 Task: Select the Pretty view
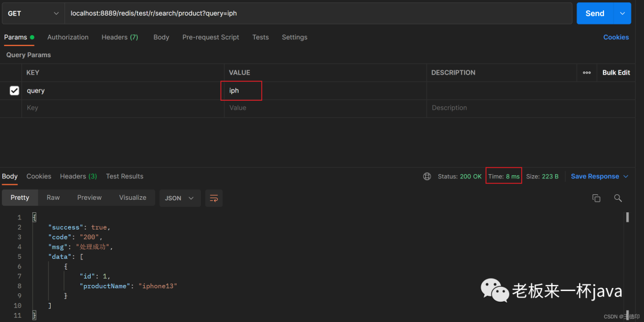20,197
